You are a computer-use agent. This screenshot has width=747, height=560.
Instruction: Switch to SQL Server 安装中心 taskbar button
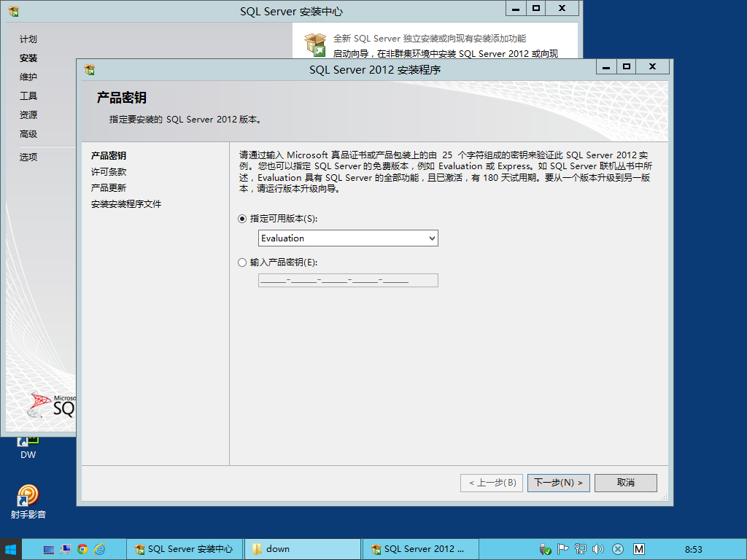pyautogui.click(x=185, y=550)
